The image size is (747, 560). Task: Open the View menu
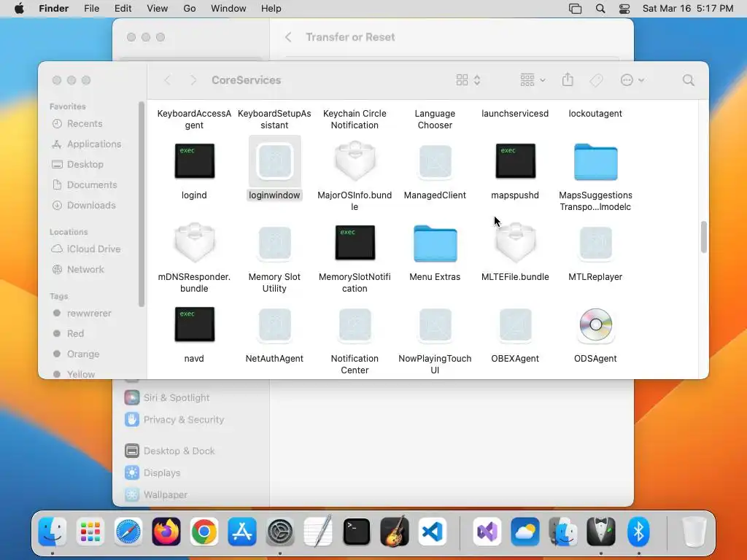(x=158, y=9)
